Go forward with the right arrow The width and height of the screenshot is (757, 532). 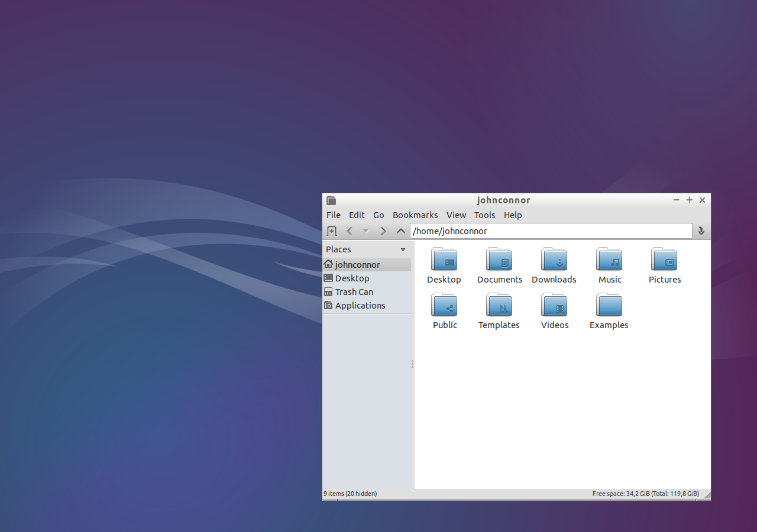coord(383,231)
